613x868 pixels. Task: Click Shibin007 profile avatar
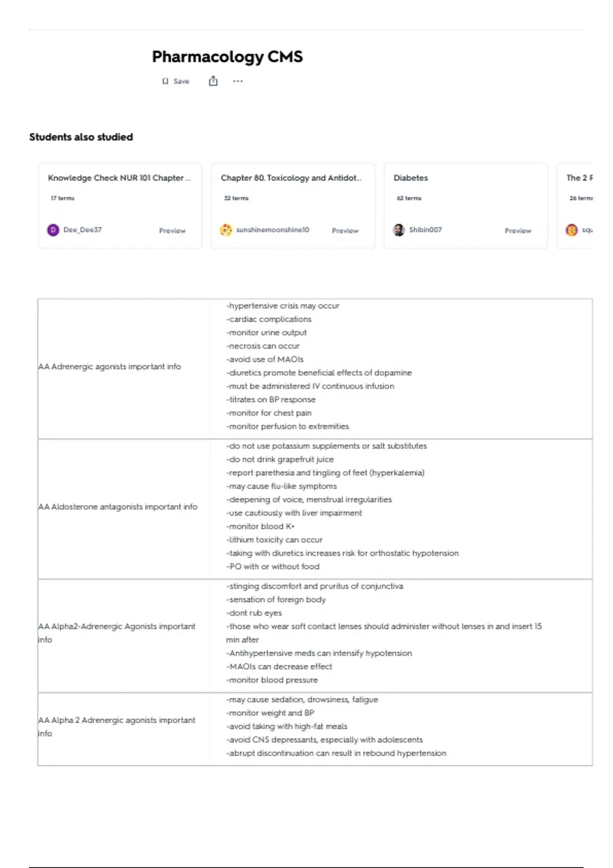tap(399, 230)
